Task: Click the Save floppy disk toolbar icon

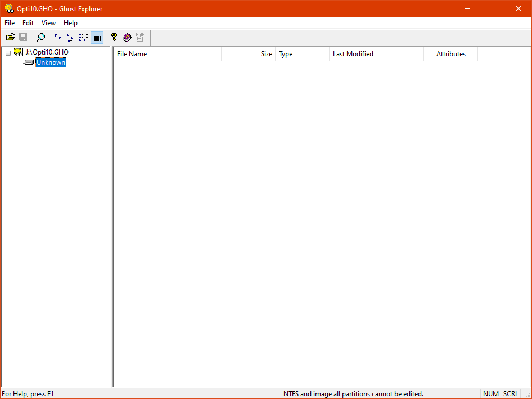Action: tap(23, 37)
